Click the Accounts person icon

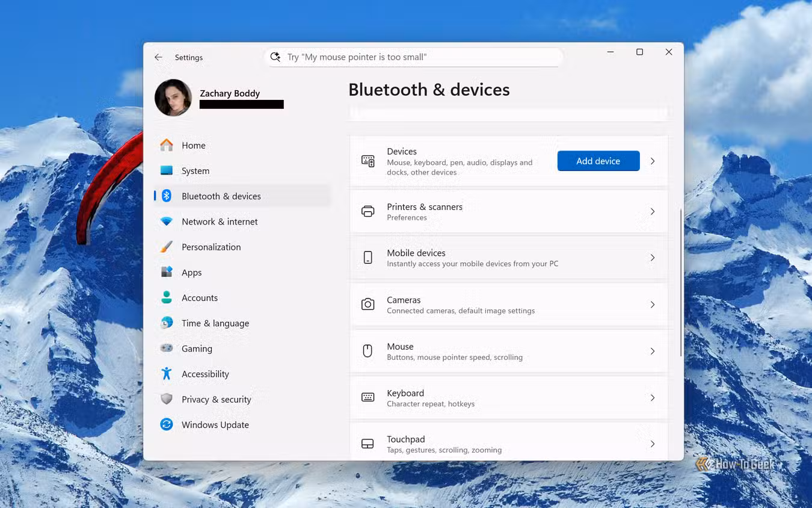pyautogui.click(x=167, y=297)
